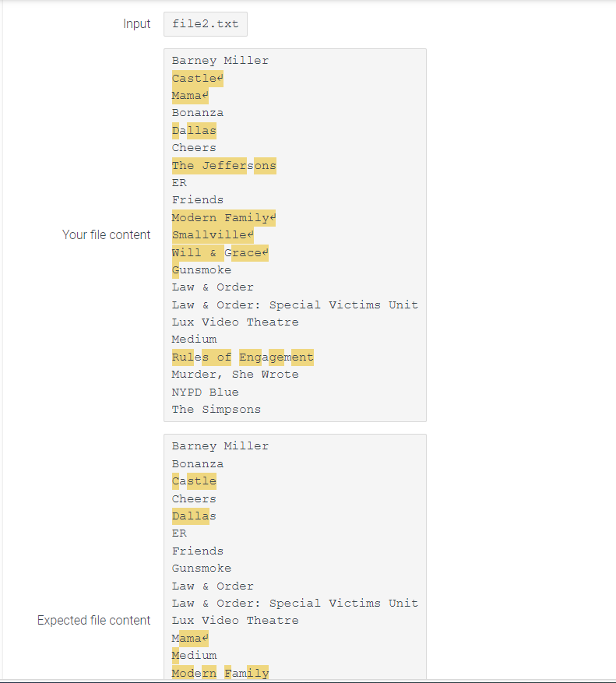Select Castle in the expected file content

point(194,481)
